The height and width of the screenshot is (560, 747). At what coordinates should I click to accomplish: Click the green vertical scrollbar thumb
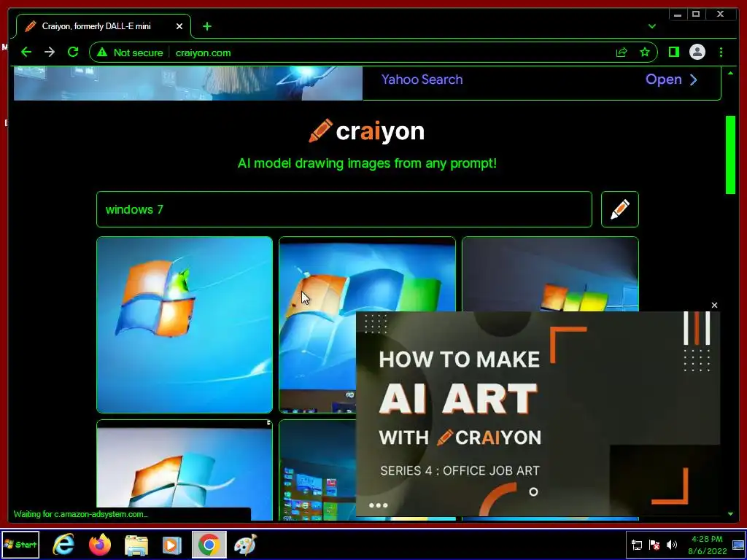[x=730, y=155]
